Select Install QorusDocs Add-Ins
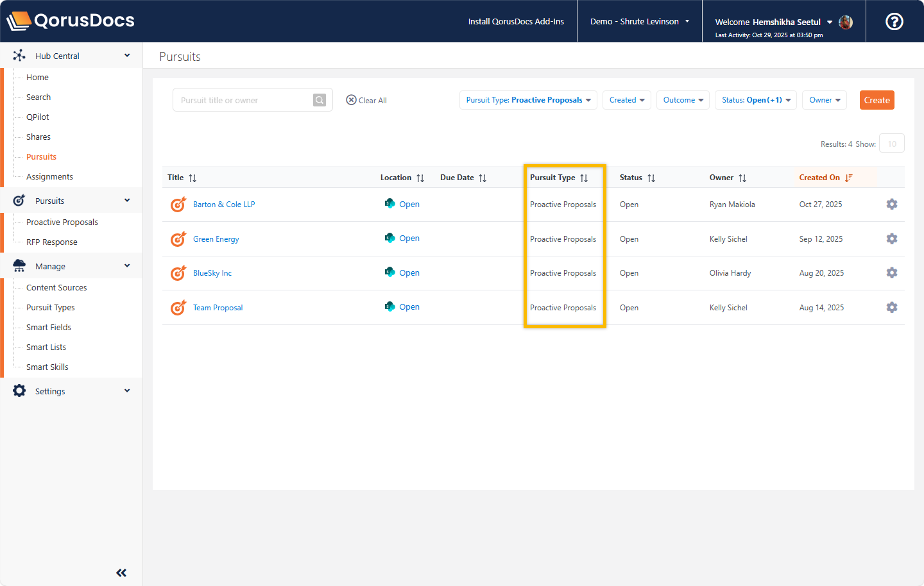The width and height of the screenshot is (924, 586). click(516, 21)
